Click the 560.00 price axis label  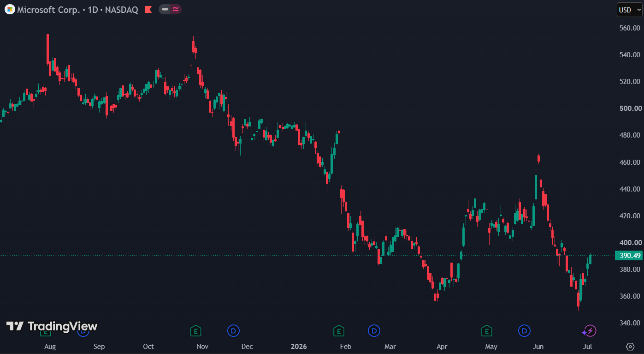630,28
